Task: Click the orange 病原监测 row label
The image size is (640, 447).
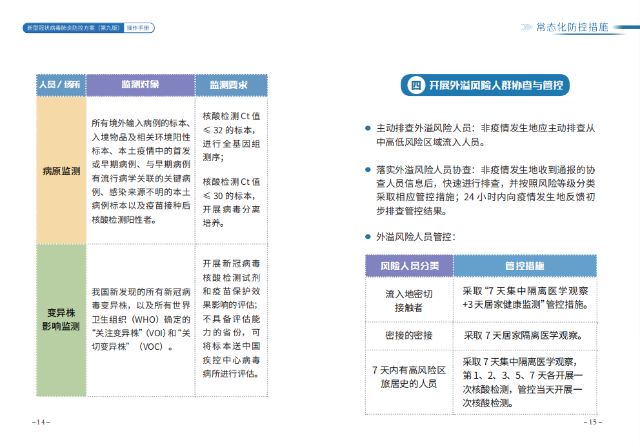Action: click(61, 172)
